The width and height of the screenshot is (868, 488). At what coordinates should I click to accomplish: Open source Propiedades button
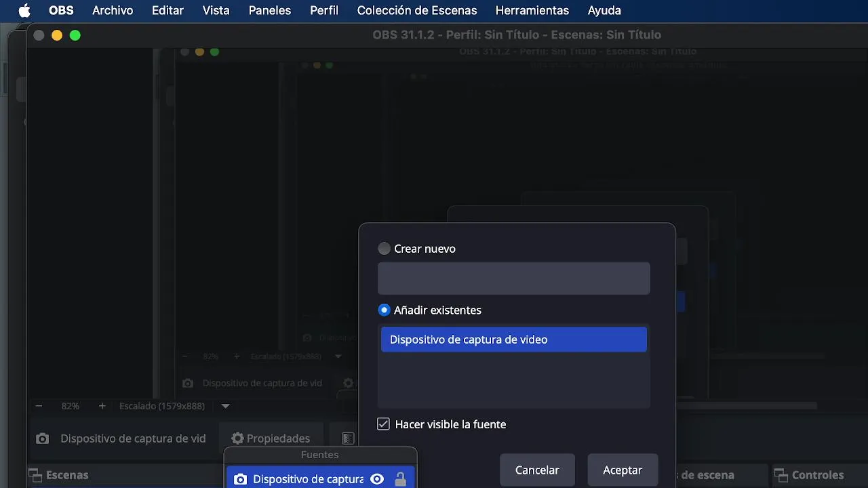click(x=271, y=439)
